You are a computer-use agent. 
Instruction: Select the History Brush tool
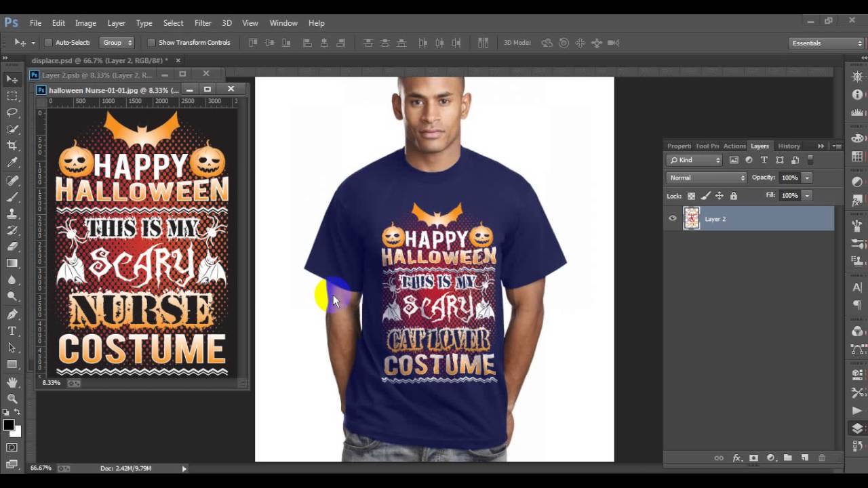tap(12, 230)
